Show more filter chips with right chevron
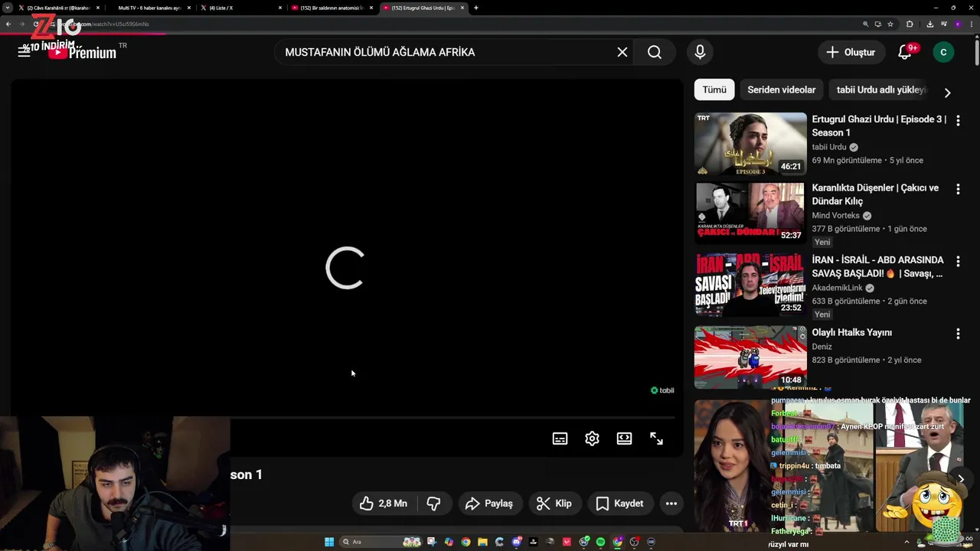The height and width of the screenshot is (551, 980). pos(947,93)
